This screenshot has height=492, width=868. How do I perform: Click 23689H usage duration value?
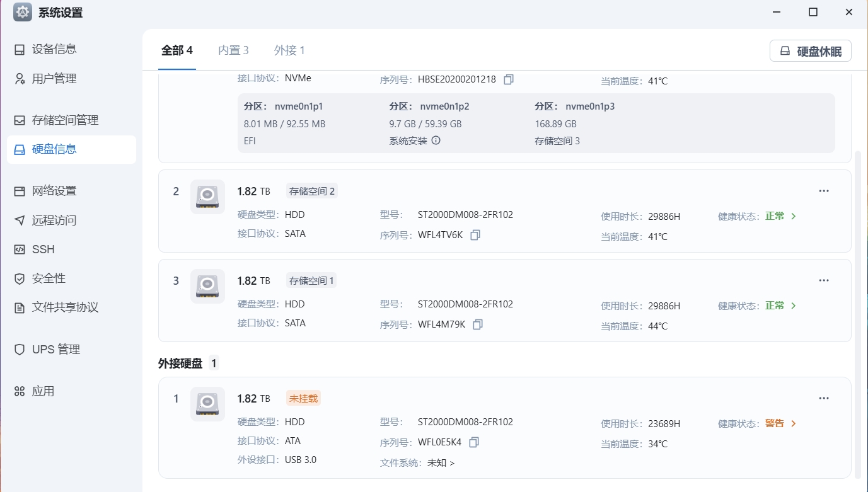pyautogui.click(x=664, y=424)
